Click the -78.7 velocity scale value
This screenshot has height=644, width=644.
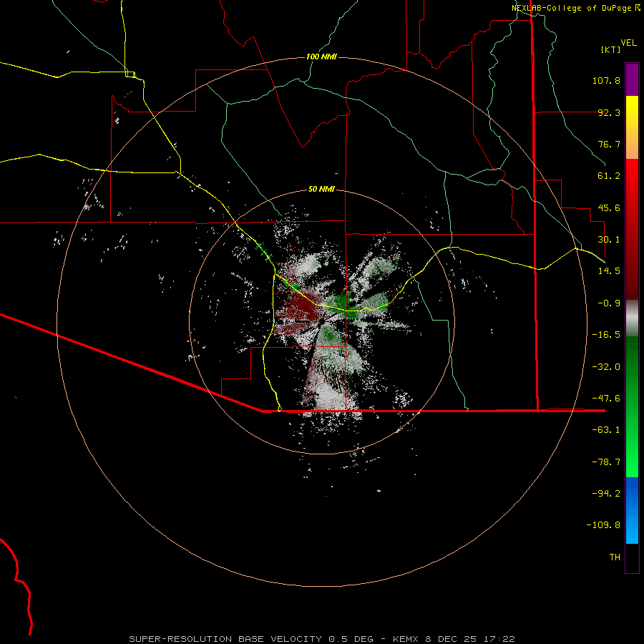606,462
